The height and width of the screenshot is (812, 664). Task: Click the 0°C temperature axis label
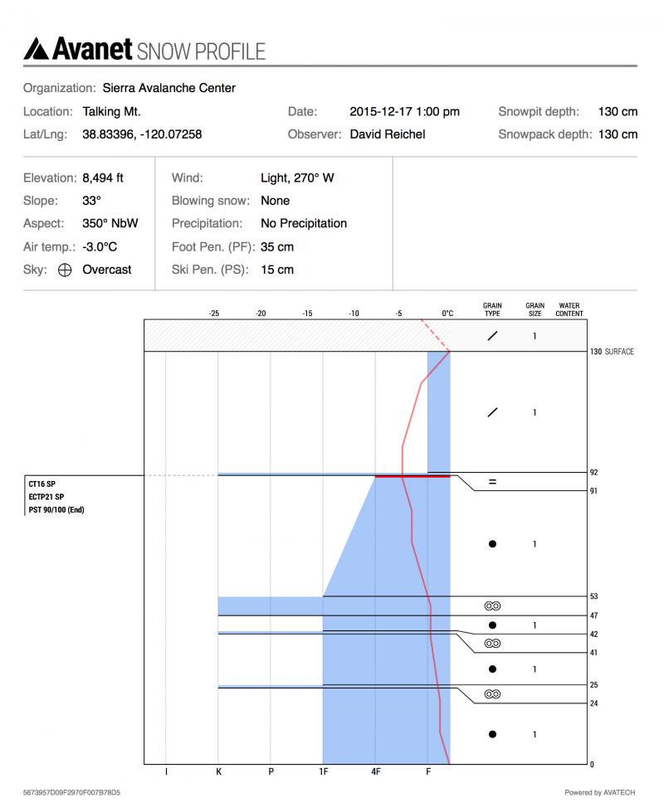[x=447, y=314]
